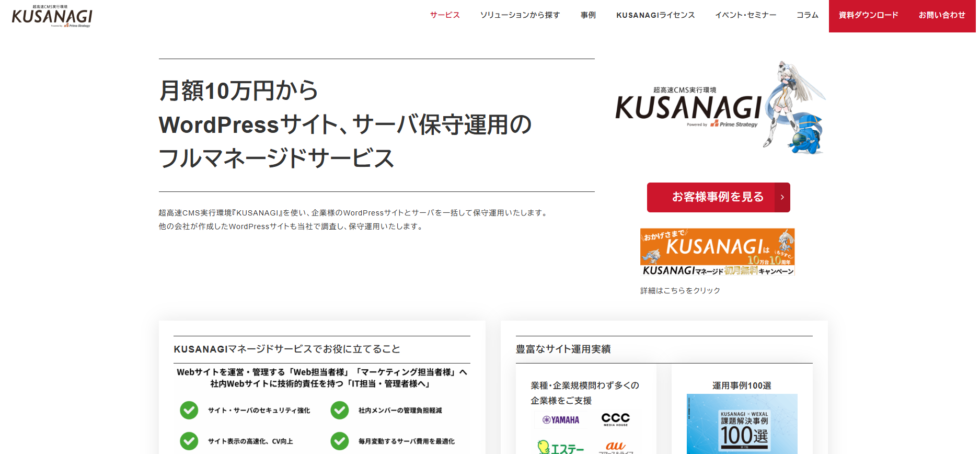
Task: Open ソリューションから探す in navigation
Action: coord(520,15)
